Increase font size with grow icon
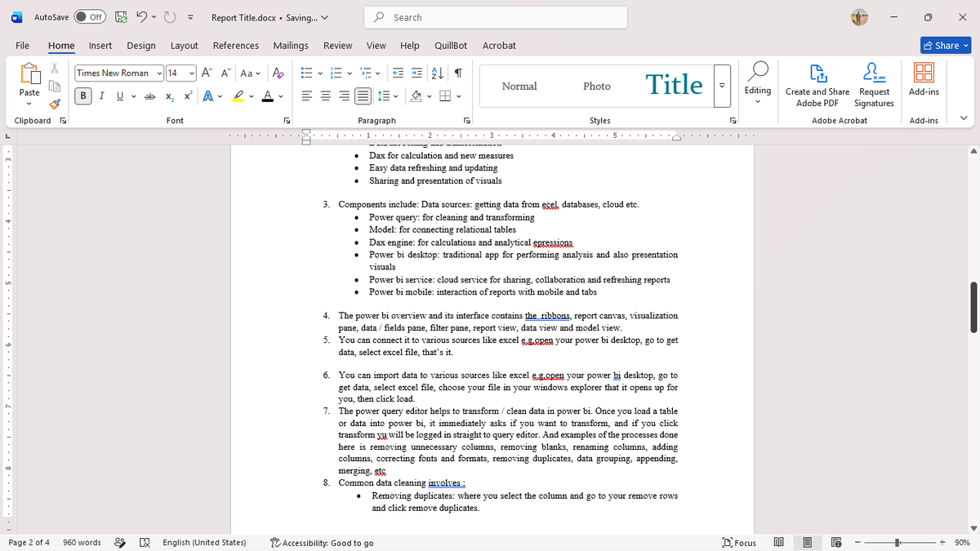This screenshot has height=551, width=980. point(206,73)
